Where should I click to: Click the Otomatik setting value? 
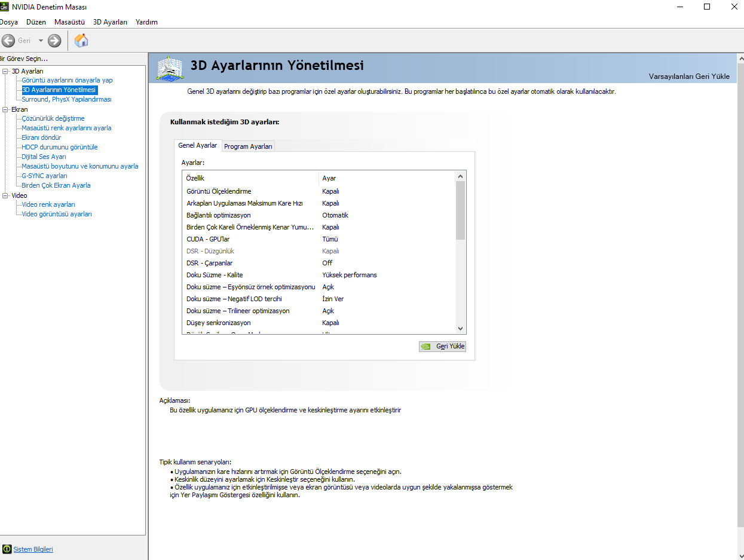pyautogui.click(x=335, y=215)
